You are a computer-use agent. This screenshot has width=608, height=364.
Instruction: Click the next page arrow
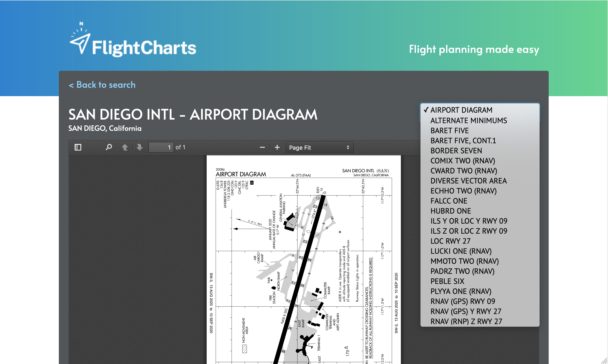(x=139, y=147)
